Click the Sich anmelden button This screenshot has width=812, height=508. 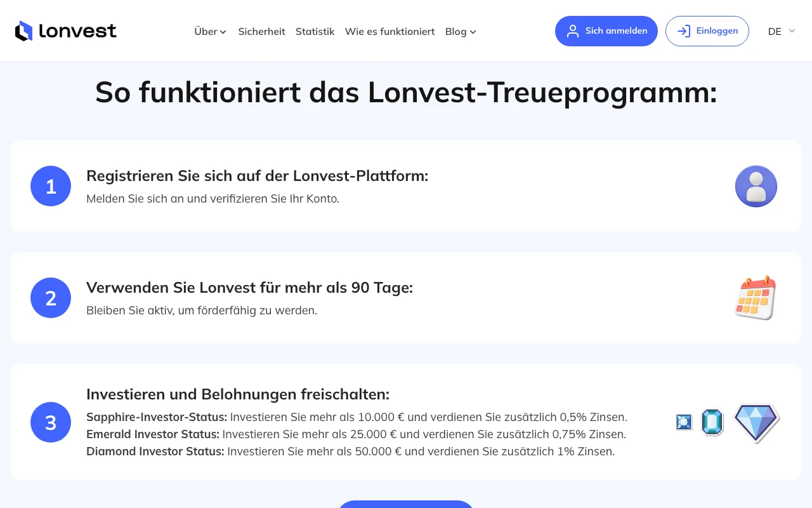(x=606, y=31)
